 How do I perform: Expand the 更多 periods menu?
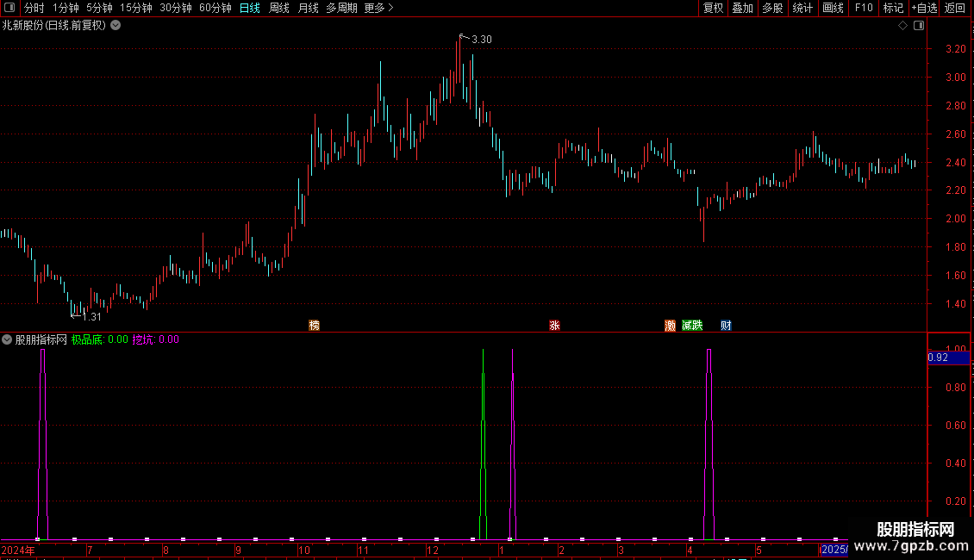coord(378,8)
